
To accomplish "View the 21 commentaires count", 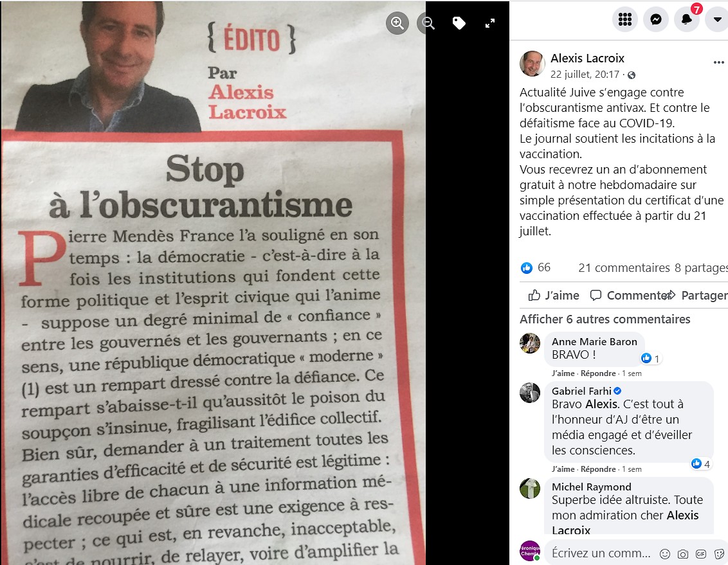I will 624,267.
